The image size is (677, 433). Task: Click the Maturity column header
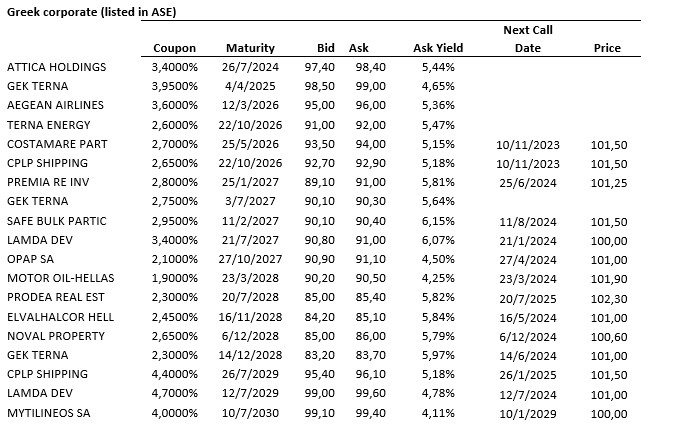(250, 48)
